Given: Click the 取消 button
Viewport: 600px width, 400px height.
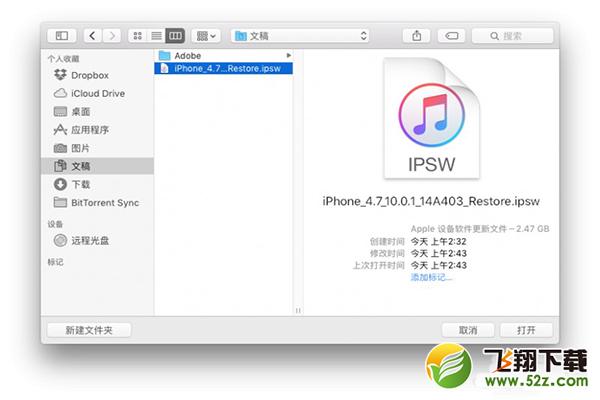Looking at the screenshot, I should pos(468,330).
